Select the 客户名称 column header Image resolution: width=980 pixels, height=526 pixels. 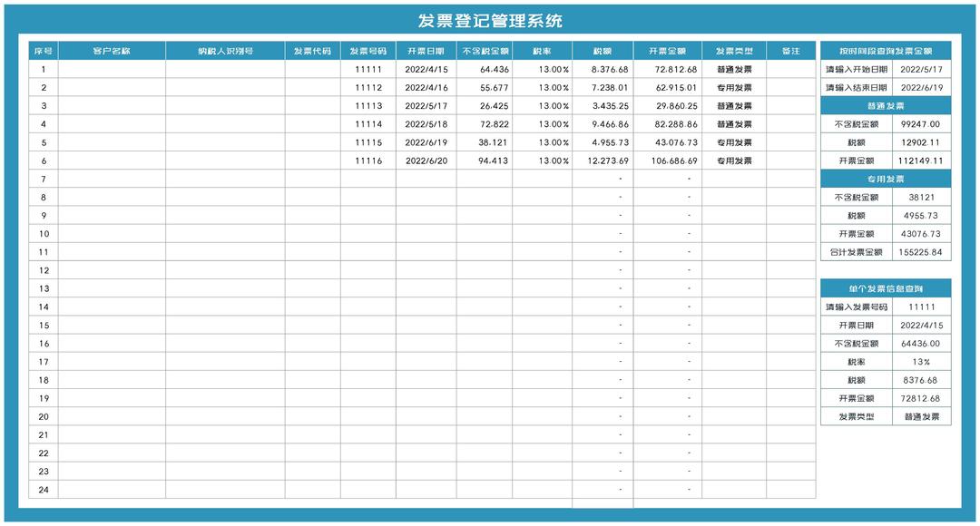pos(112,51)
